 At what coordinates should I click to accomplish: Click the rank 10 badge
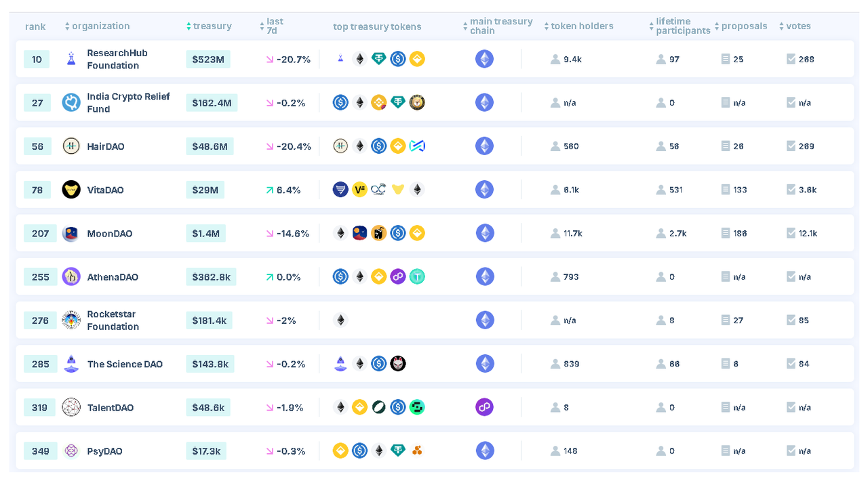pos(37,59)
